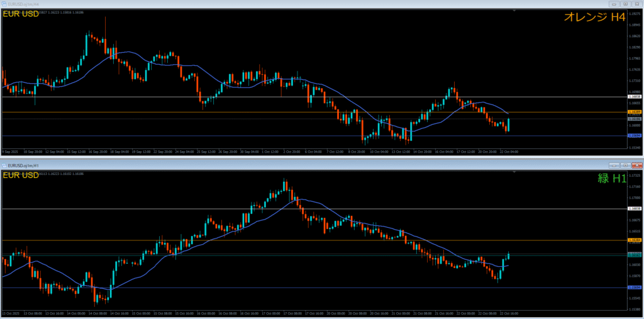The height and width of the screenshot is (319, 644).
Task: Click the EUR USD label in H4 chart
Action: (21, 14)
